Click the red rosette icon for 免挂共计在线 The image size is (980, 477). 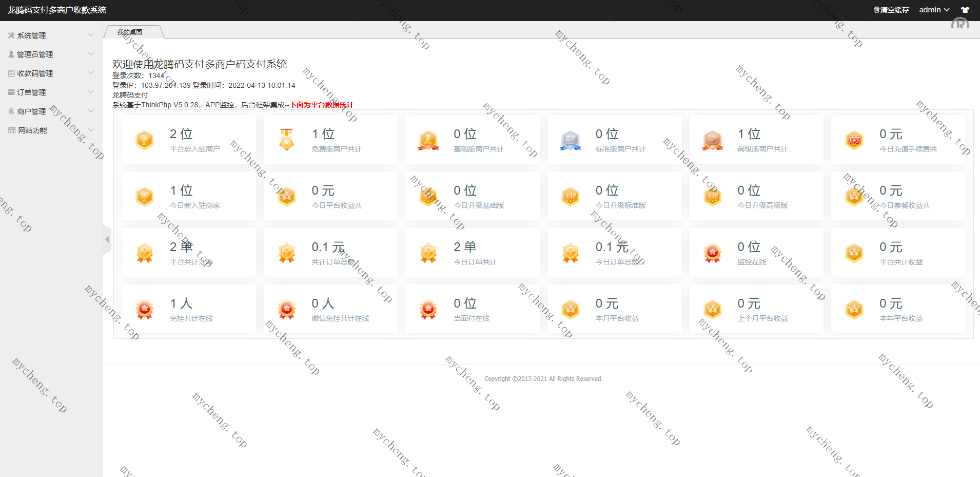[x=145, y=309]
